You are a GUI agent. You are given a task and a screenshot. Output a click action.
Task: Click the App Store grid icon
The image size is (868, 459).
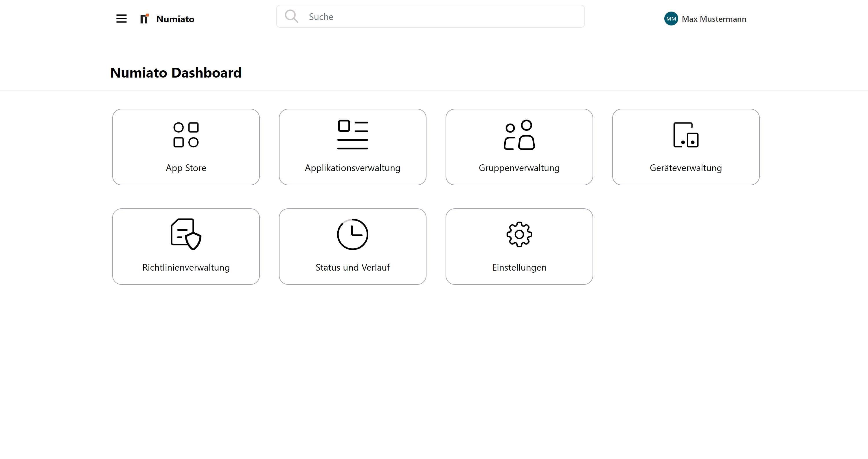[x=186, y=135]
